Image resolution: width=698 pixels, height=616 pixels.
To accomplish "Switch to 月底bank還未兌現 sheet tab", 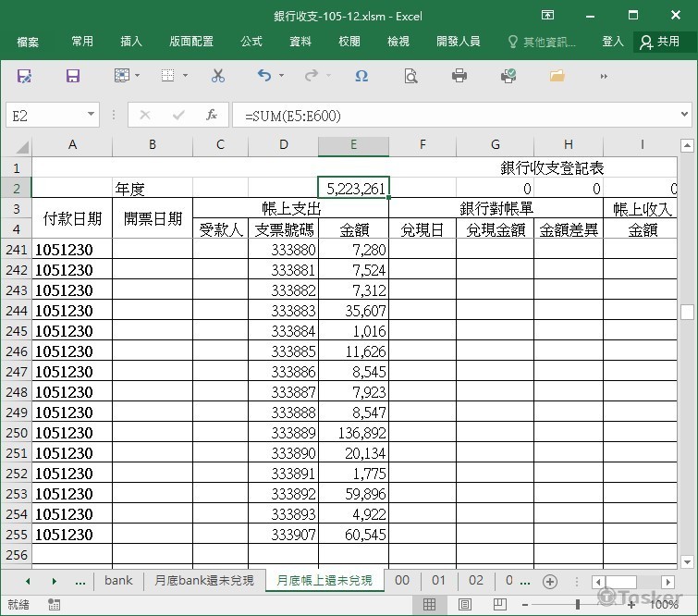I will [x=204, y=580].
